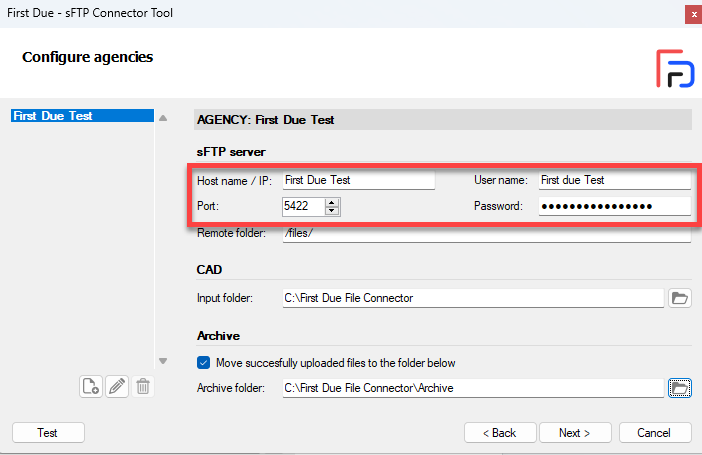Select First Due Test in agency list
The image size is (702, 455).
click(82, 116)
